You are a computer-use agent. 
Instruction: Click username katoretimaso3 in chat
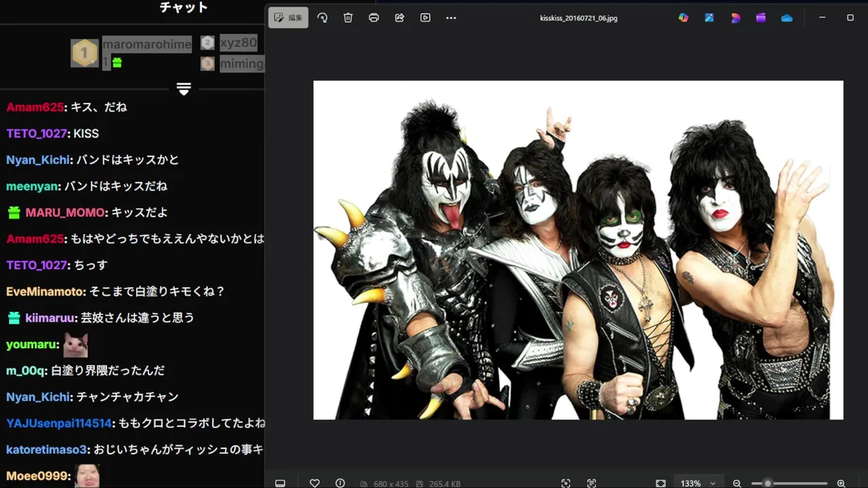[47, 449]
